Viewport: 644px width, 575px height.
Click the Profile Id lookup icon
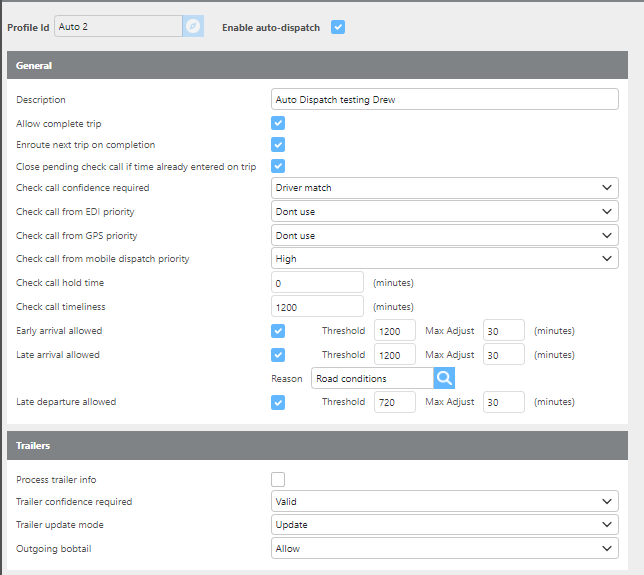click(193, 27)
